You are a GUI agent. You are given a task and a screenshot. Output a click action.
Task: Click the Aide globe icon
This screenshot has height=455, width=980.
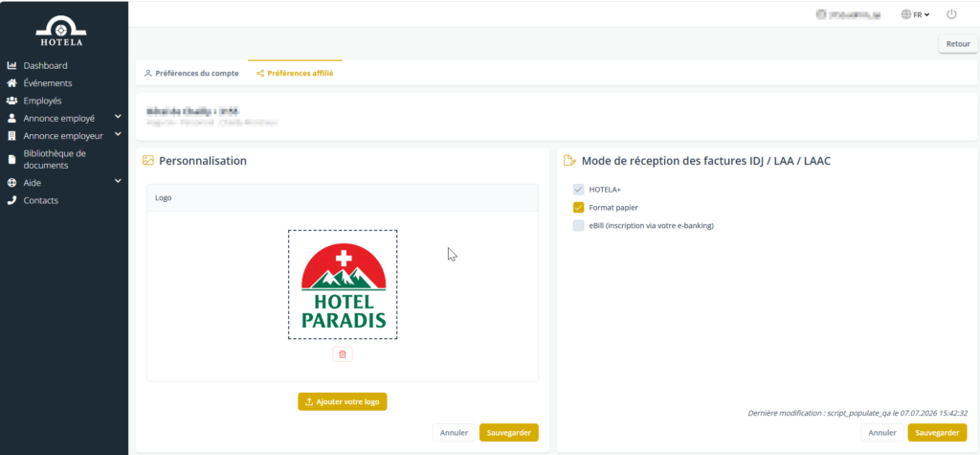(x=11, y=183)
